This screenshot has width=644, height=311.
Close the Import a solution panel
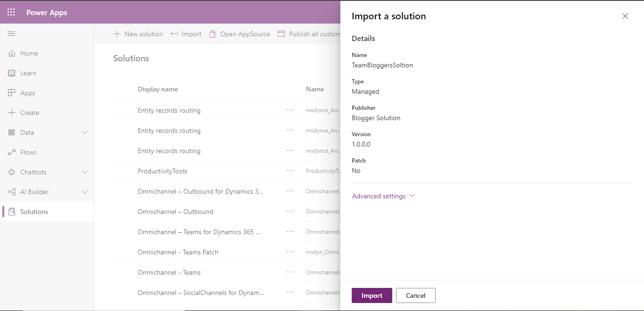click(x=625, y=16)
